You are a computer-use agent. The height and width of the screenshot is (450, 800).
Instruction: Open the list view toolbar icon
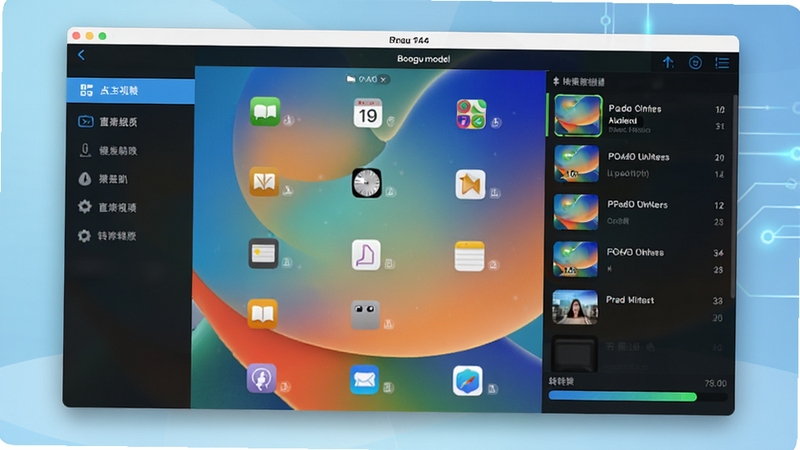pos(722,63)
